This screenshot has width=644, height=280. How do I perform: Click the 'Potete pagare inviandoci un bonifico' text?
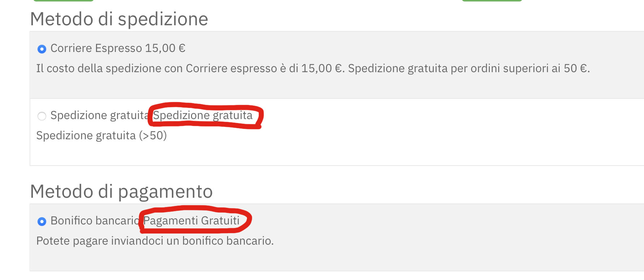155,241
